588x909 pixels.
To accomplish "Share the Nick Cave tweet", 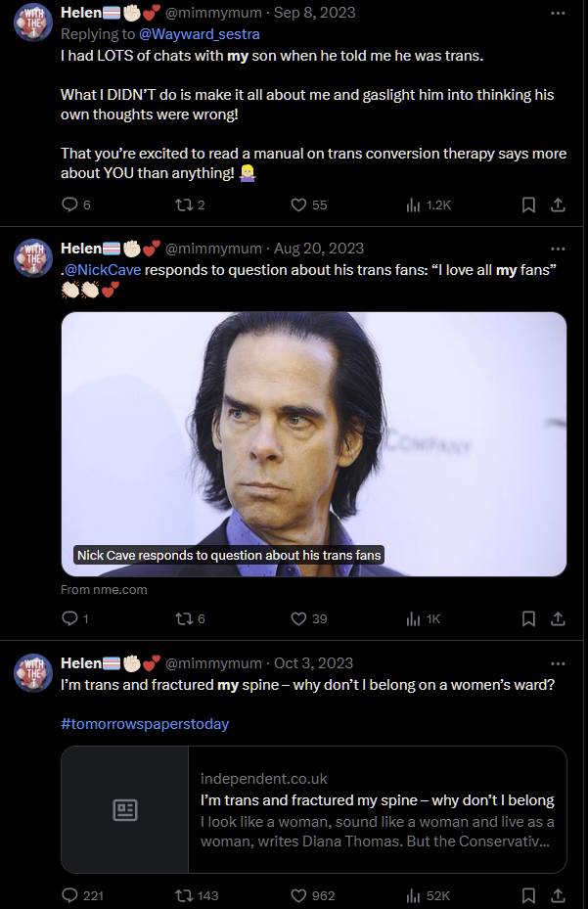I will pos(558,618).
